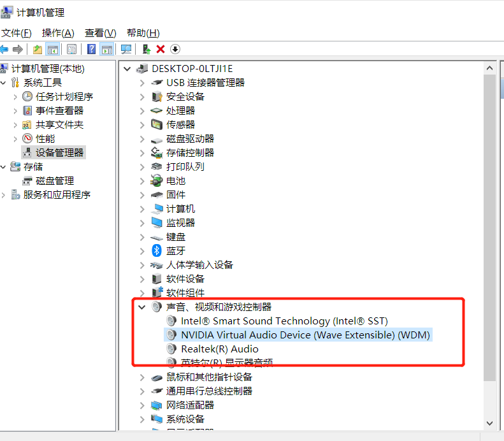Screen dimensions: 504x441
Task: Select the 通用串行总线控制器 category label
Action: (x=209, y=391)
